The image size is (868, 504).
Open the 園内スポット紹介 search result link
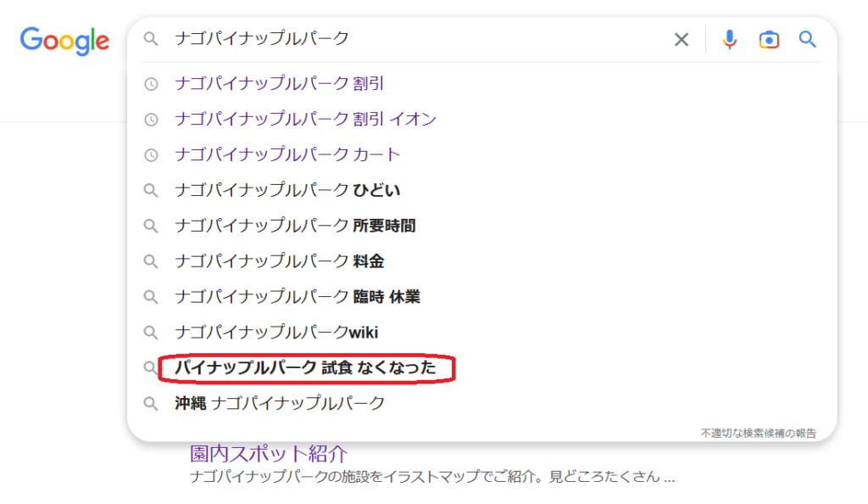269,454
